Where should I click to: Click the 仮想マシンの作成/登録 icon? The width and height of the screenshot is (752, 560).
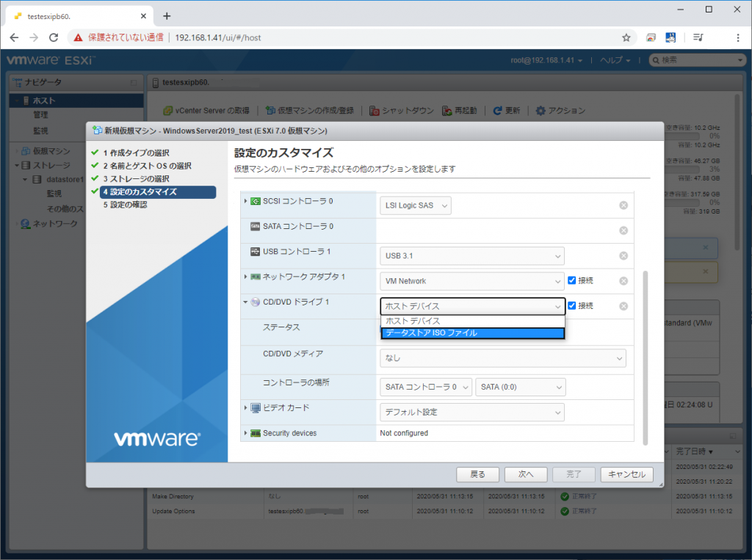click(x=270, y=111)
